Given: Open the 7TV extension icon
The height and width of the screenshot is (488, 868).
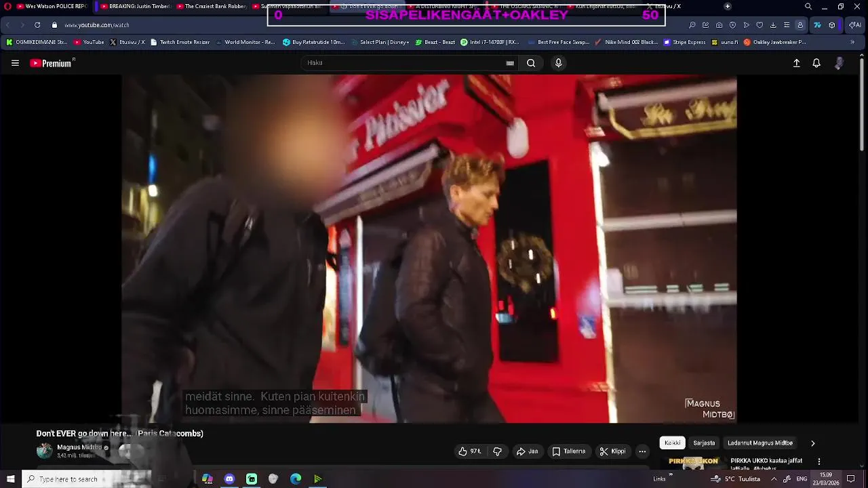Looking at the screenshot, I should tap(818, 25).
